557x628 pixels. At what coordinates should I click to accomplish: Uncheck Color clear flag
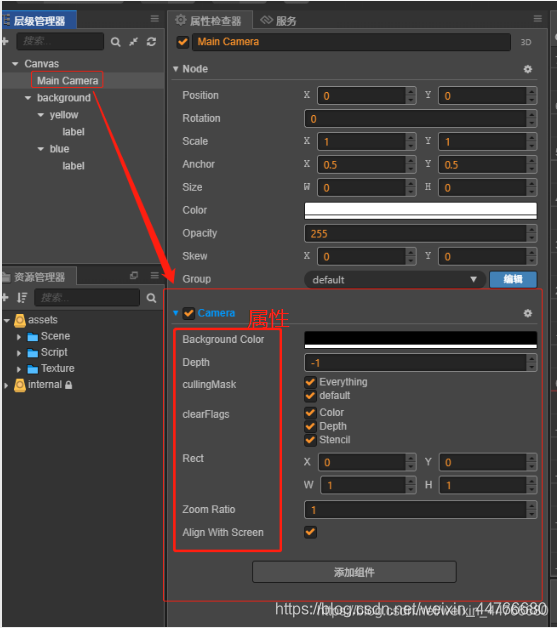coord(310,413)
